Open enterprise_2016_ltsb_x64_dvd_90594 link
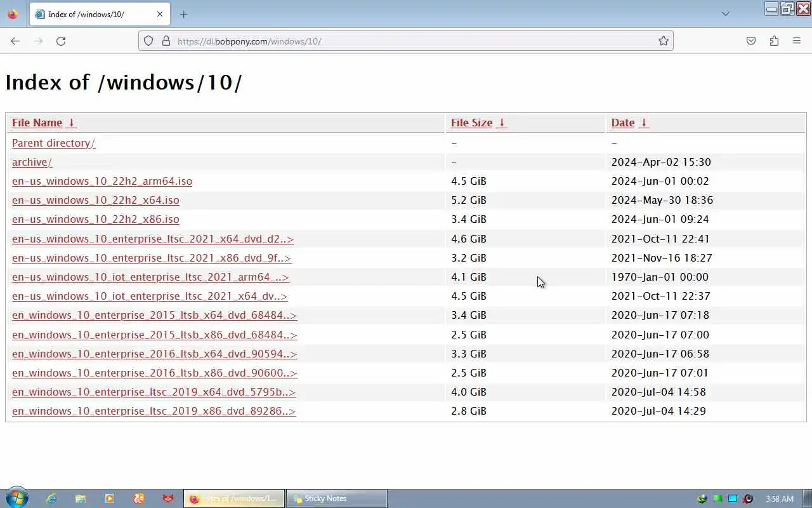The width and height of the screenshot is (812, 508). click(154, 354)
